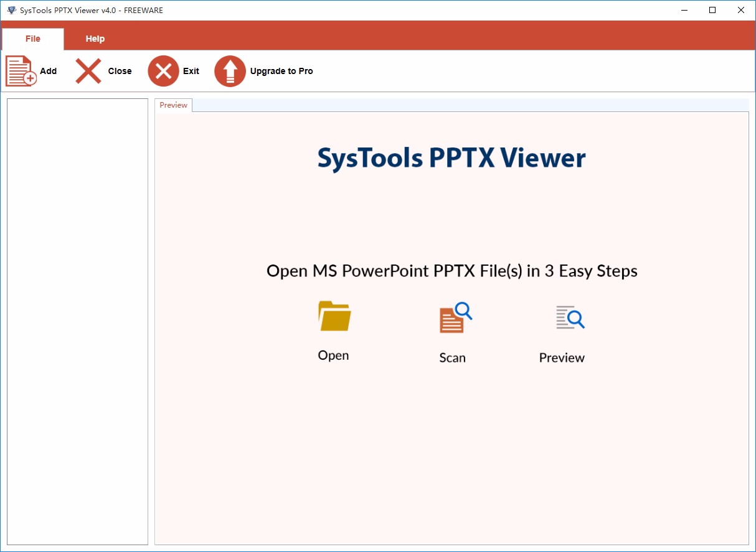Click the Preview step label
756x552 pixels.
coord(562,358)
